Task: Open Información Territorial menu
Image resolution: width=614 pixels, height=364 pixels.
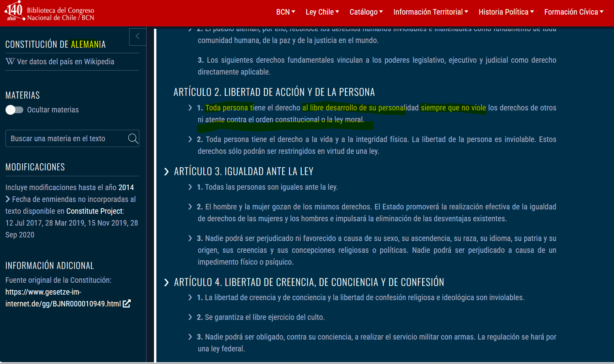Action: [x=431, y=12]
